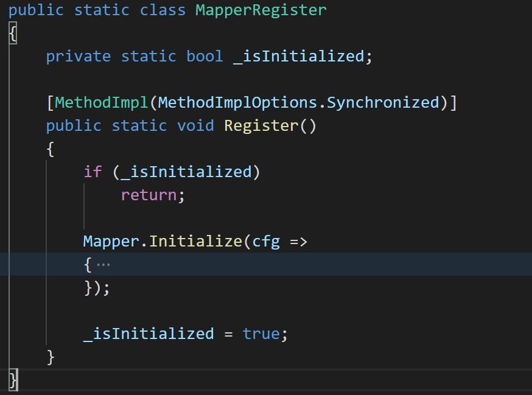The height and width of the screenshot is (395, 532).
Task: Click 'static' in the private field line
Action: pos(149,57)
